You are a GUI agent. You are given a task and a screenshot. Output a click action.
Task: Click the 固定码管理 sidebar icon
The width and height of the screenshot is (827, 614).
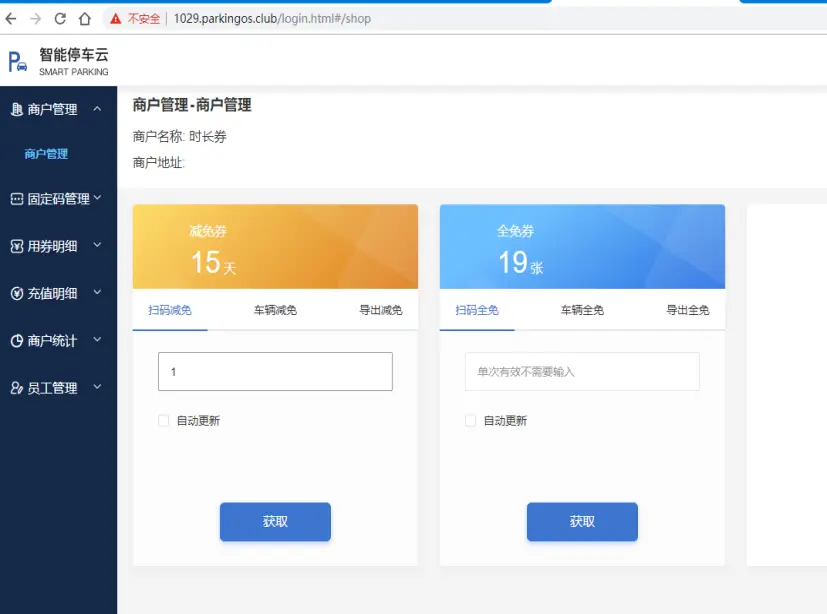pyautogui.click(x=16, y=199)
